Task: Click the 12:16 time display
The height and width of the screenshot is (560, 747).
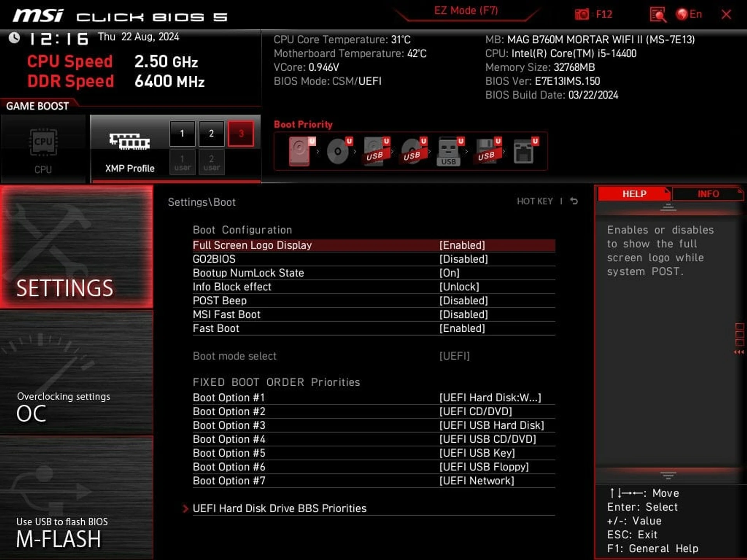Action: tap(59, 38)
